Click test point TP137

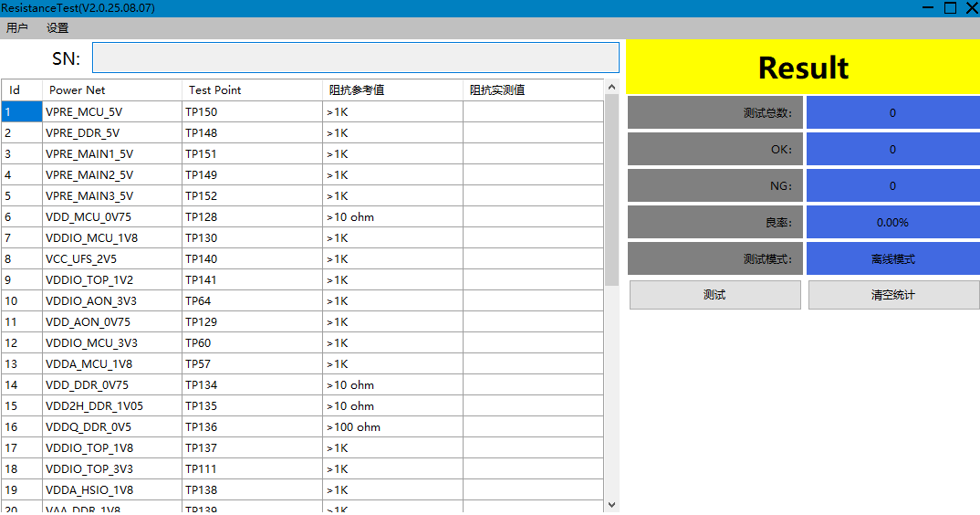click(x=253, y=448)
